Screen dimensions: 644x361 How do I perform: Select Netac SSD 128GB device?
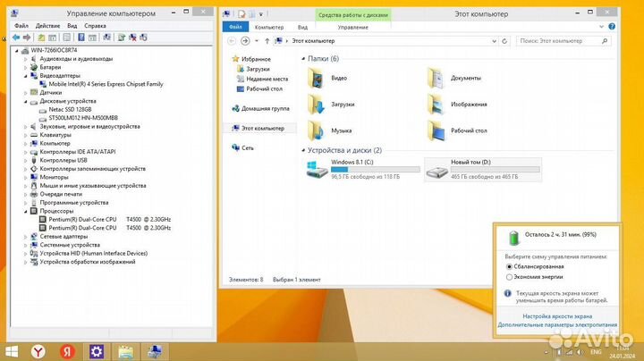pyautogui.click(x=70, y=110)
